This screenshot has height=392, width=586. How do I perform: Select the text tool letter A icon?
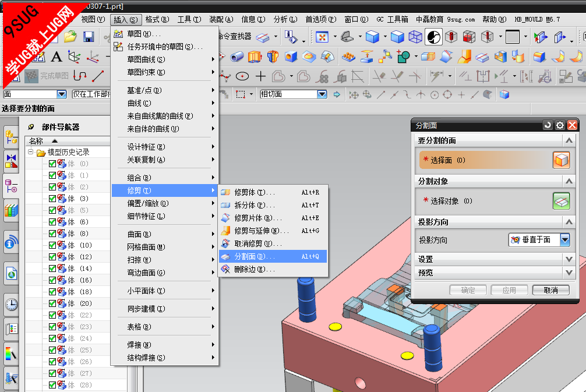[57, 57]
